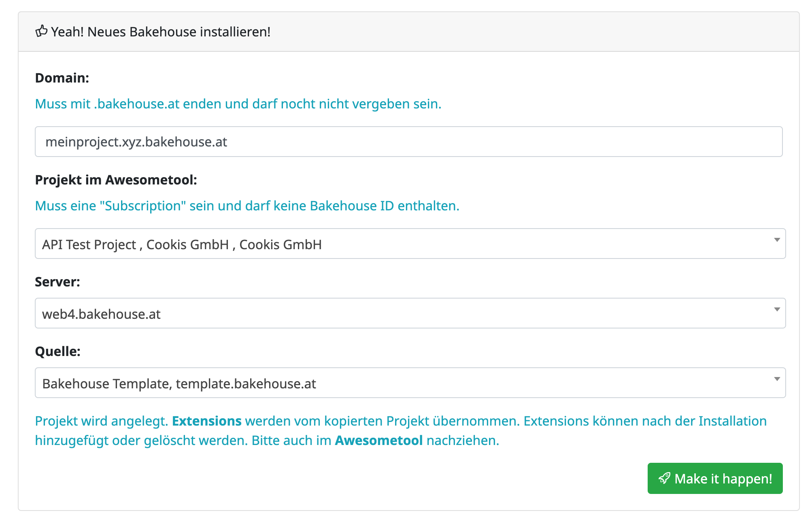The image size is (812, 517).
Task: Click the bold Extensions word
Action: pyautogui.click(x=207, y=421)
